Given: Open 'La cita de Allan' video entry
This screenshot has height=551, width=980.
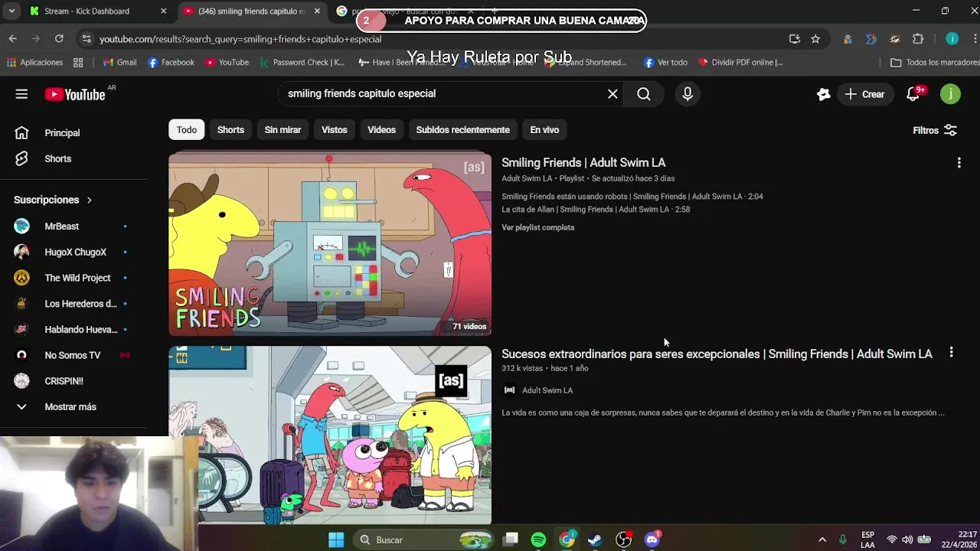Looking at the screenshot, I should coord(596,210).
